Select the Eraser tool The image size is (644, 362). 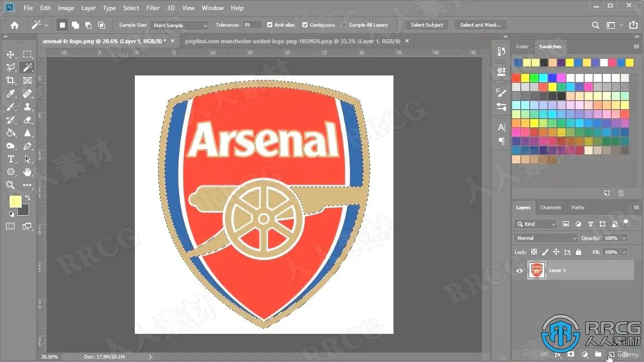(27, 120)
